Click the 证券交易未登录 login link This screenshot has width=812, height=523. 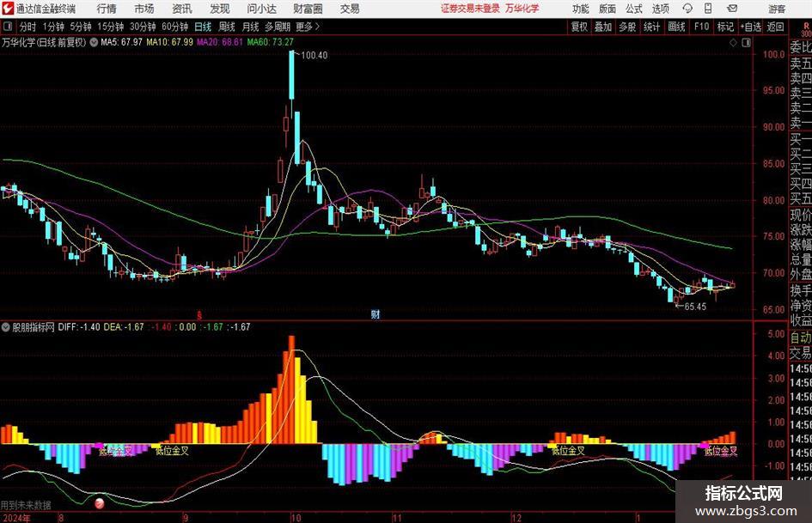(x=470, y=9)
